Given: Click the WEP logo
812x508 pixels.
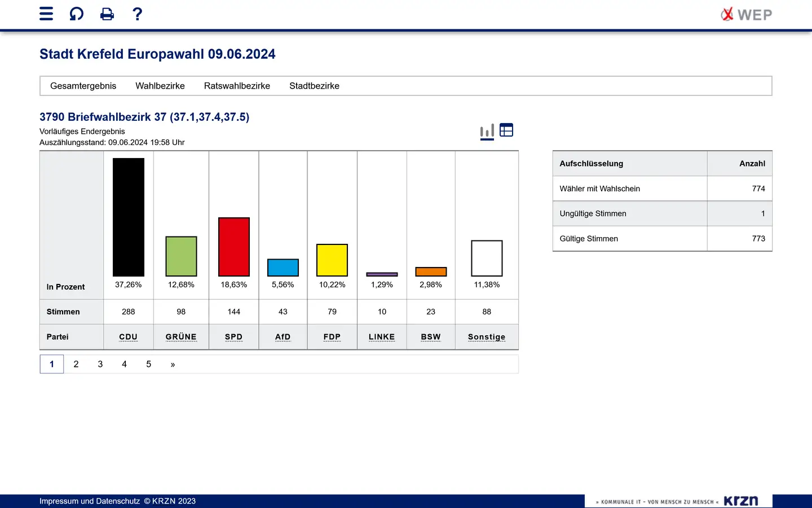Looking at the screenshot, I should (x=747, y=15).
